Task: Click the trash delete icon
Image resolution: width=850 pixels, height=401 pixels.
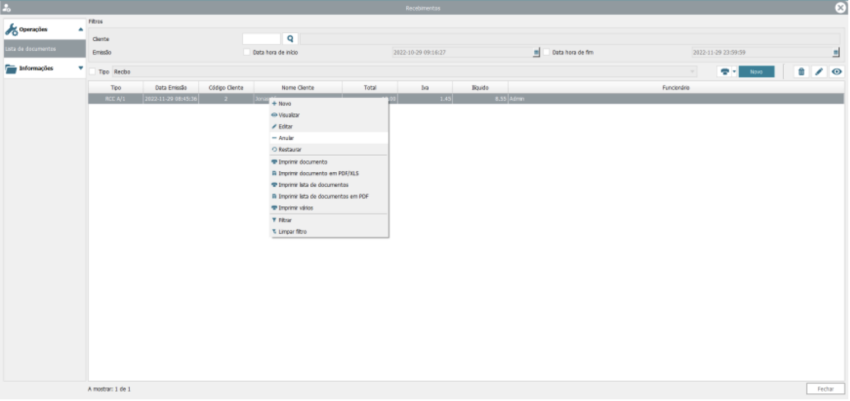Action: point(801,72)
